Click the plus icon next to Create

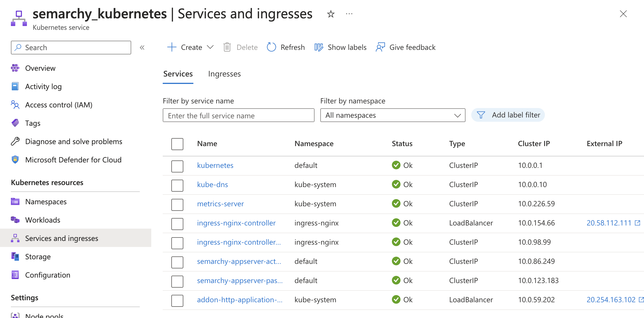tap(172, 47)
